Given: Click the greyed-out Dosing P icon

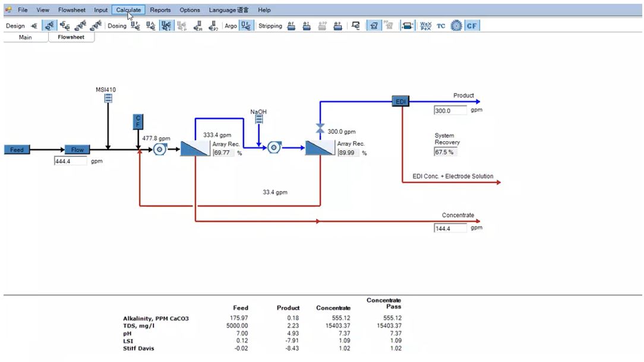Looking at the screenshot, I should (x=182, y=26).
